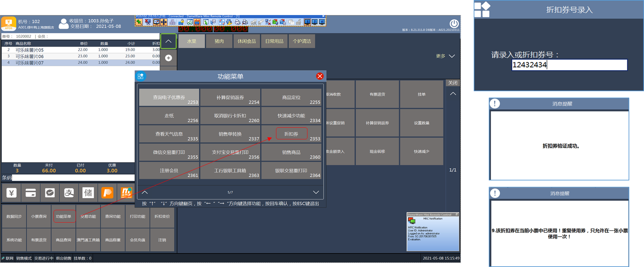Click the 挂单 button in right panel

point(422,94)
